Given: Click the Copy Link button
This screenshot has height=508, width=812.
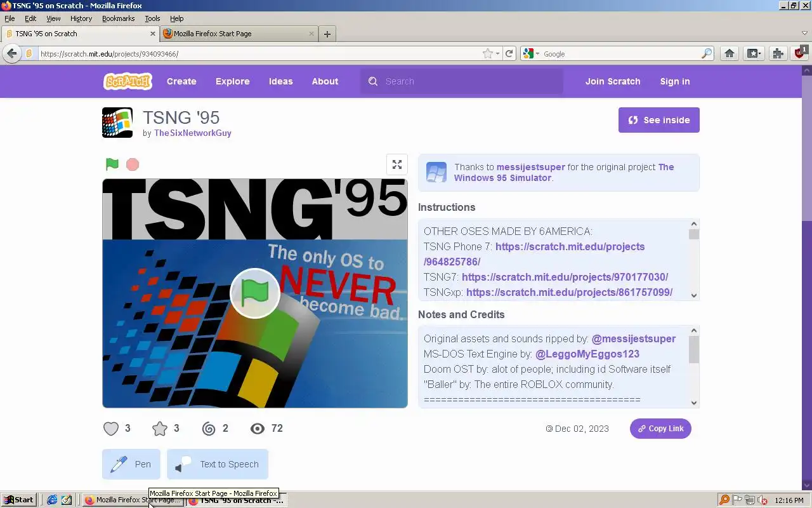Looking at the screenshot, I should pyautogui.click(x=660, y=429).
